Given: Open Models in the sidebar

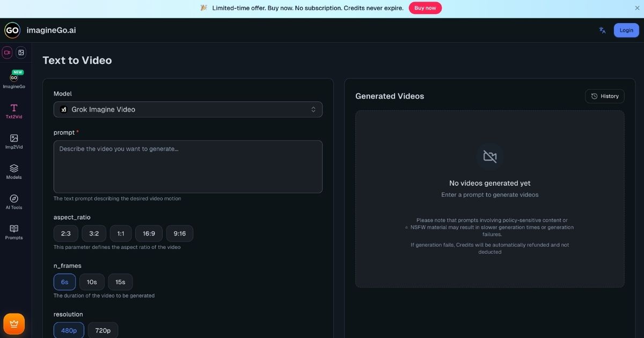Looking at the screenshot, I should [14, 172].
